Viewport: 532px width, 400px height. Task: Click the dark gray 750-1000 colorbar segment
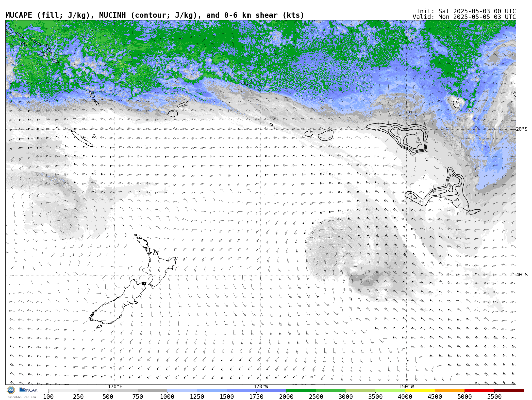(x=152, y=391)
